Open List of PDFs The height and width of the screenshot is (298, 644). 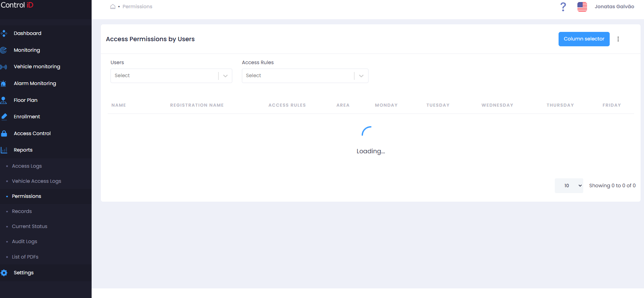tap(25, 257)
